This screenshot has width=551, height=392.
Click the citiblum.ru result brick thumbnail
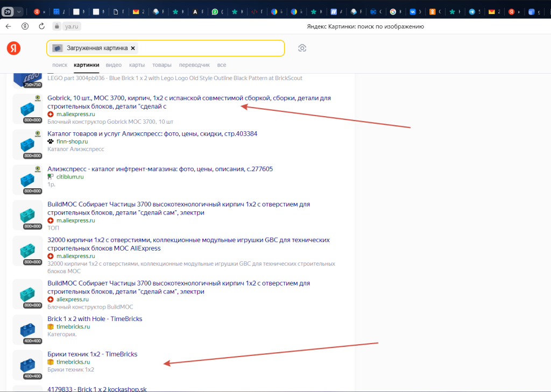(x=27, y=180)
